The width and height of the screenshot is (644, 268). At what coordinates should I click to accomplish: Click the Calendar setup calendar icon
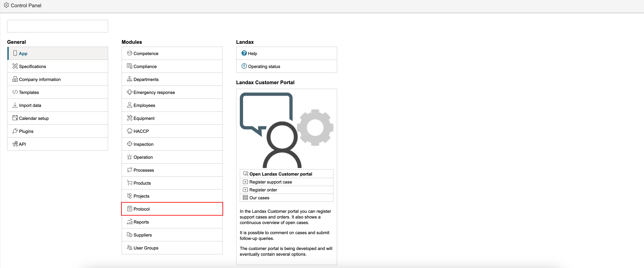(15, 118)
